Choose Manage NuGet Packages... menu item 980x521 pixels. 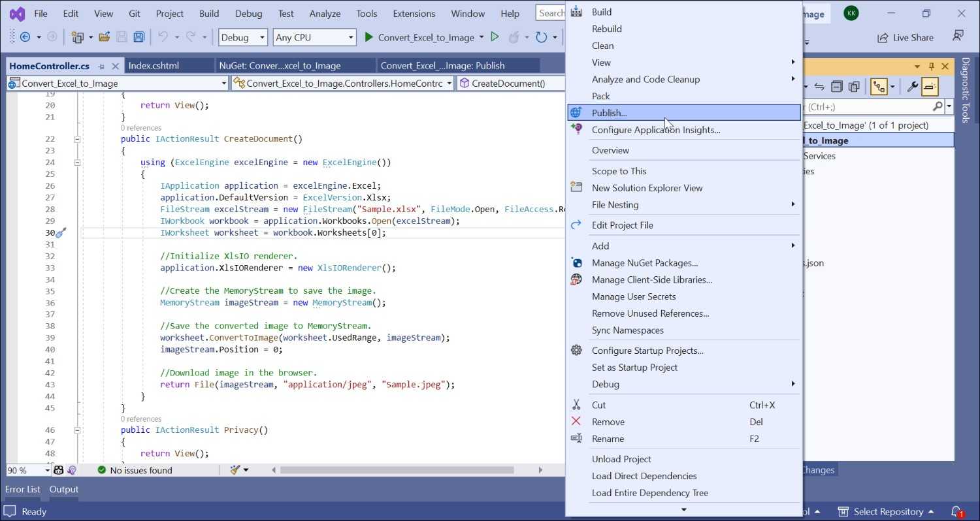(683, 262)
